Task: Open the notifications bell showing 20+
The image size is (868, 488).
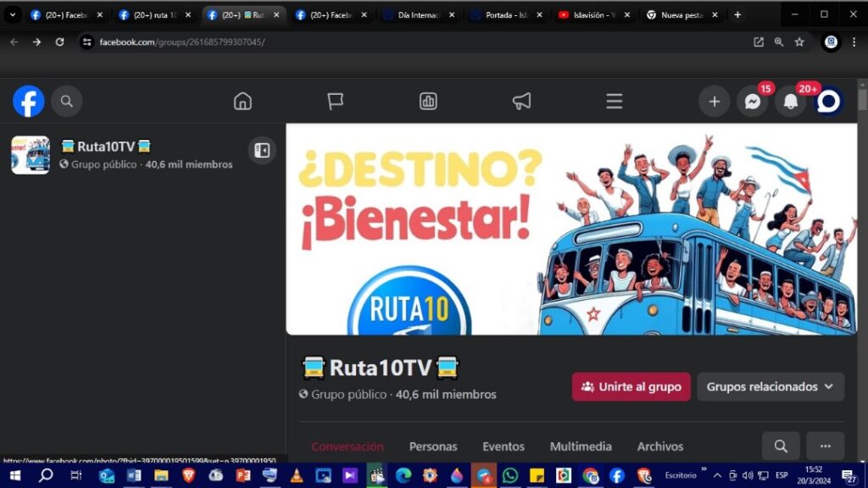Action: click(791, 102)
